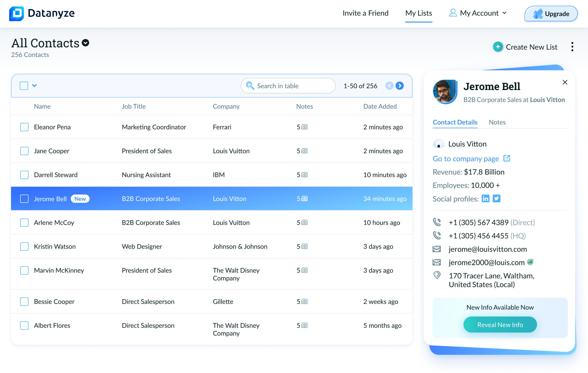Viewport: 588px width, 373px height.
Task: Click the Date Added column header
Action: [x=380, y=106]
